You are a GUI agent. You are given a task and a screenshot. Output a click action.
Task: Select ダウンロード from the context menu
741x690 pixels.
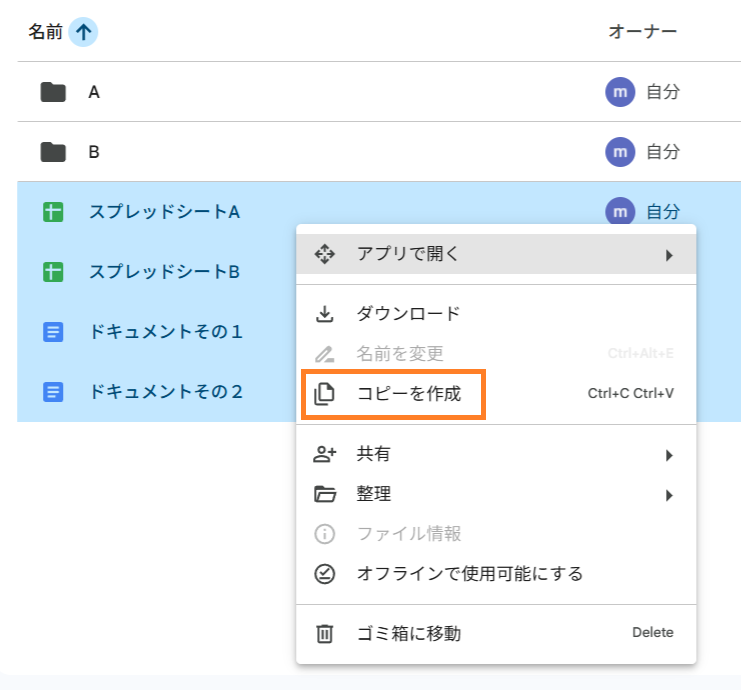[408, 314]
